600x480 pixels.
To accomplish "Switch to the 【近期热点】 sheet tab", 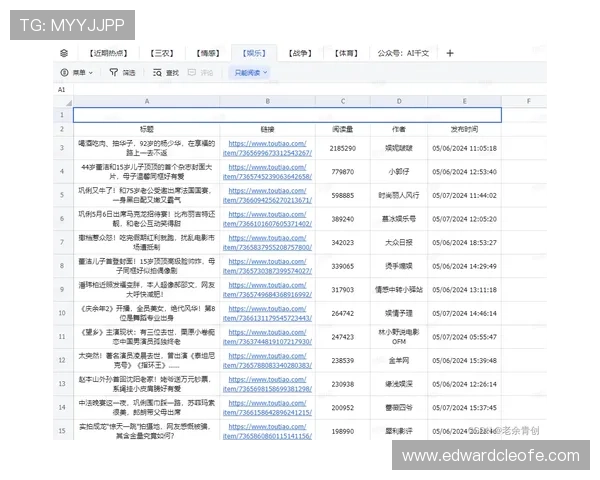I will point(108,53).
